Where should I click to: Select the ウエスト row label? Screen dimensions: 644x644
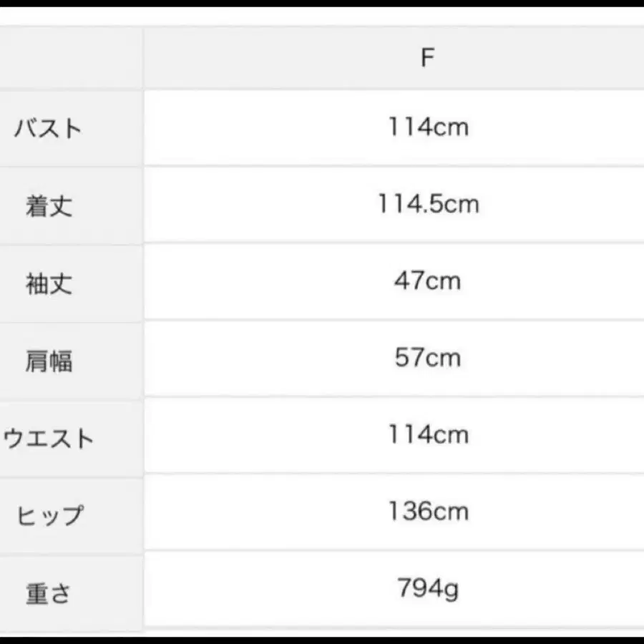click(x=49, y=438)
